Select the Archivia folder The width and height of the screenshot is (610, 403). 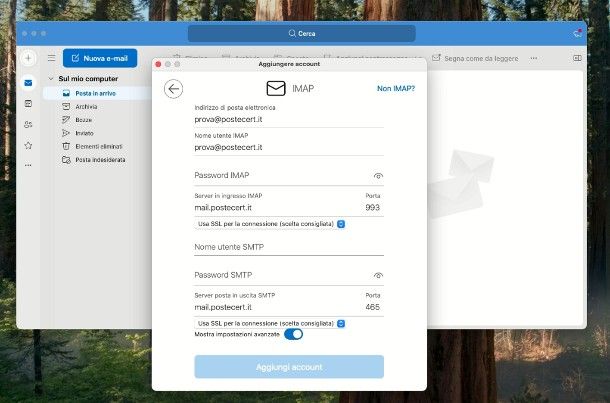[96, 107]
